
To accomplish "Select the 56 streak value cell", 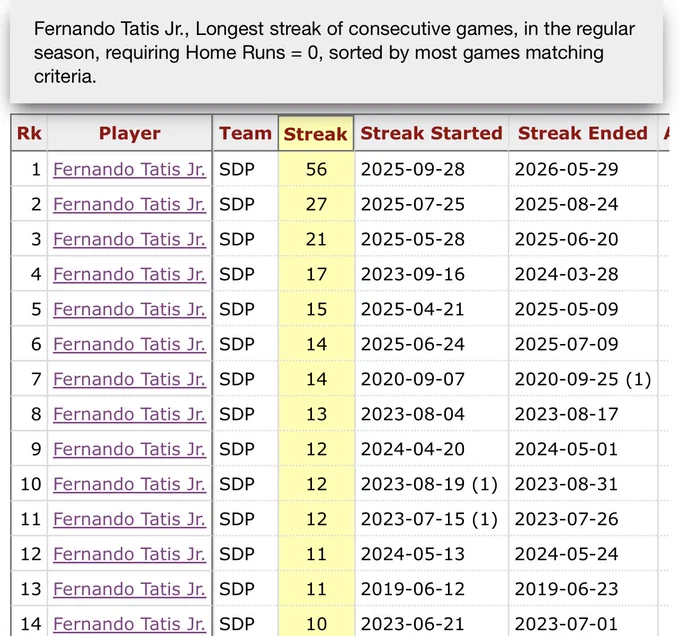I will (x=316, y=169).
